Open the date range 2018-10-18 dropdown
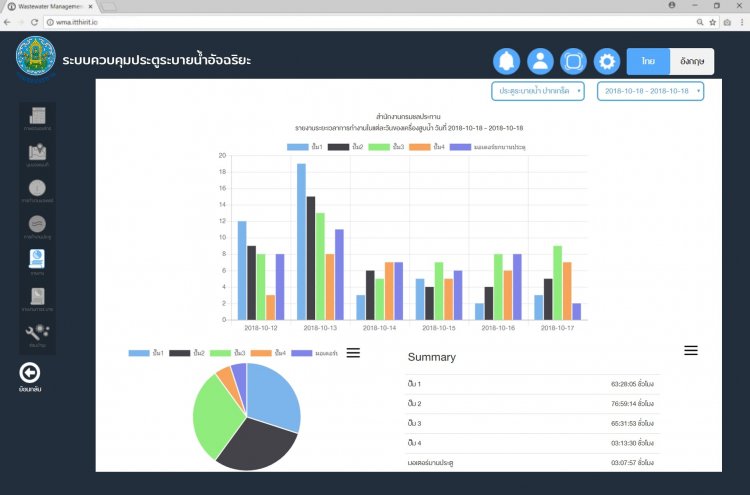The height and width of the screenshot is (495, 750). (x=650, y=91)
